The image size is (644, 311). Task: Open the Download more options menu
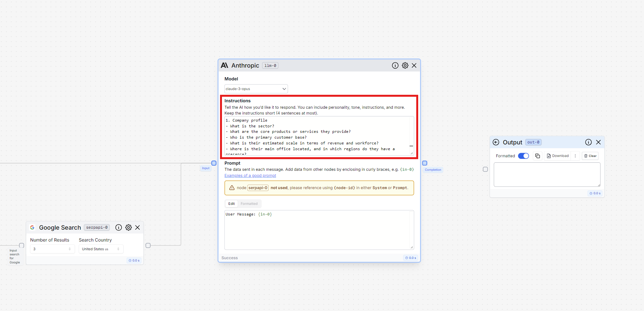[575, 156]
